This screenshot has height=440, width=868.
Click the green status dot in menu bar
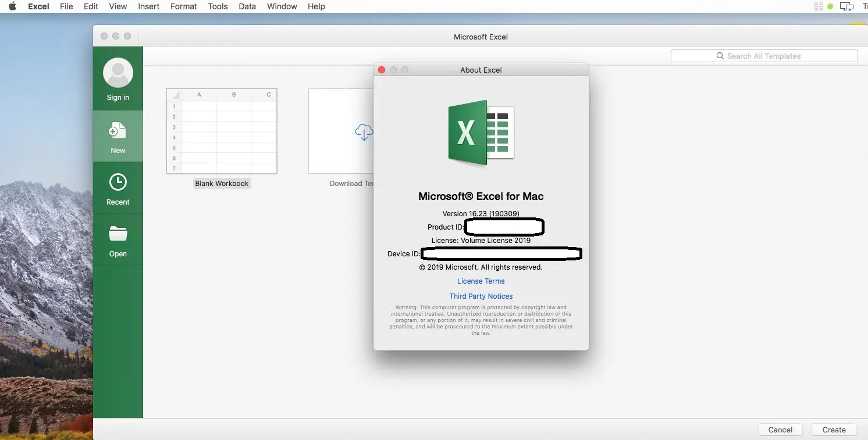[830, 6]
